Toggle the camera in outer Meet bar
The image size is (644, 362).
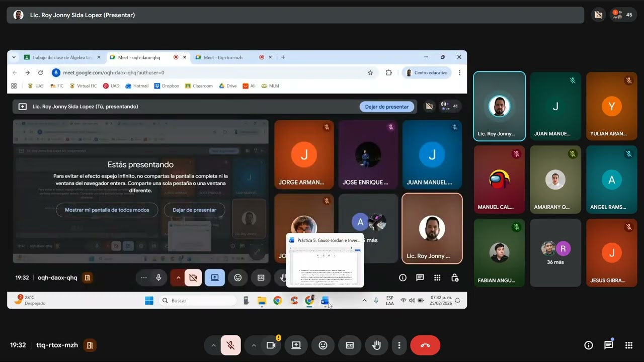271,345
